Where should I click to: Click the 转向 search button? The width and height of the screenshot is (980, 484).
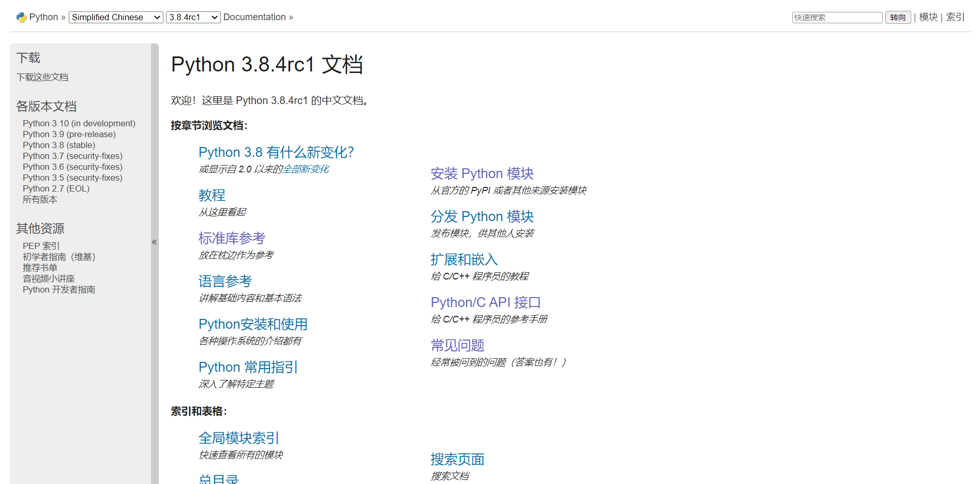898,17
